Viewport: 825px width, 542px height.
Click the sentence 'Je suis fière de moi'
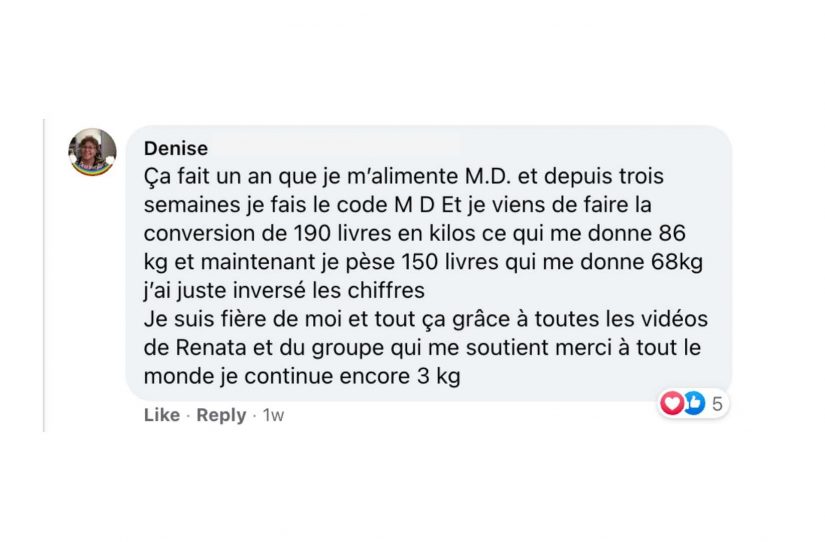coord(242,319)
